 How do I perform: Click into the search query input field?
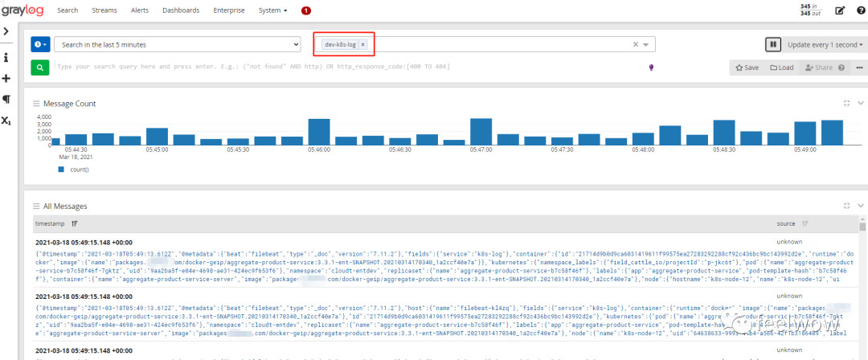point(349,67)
